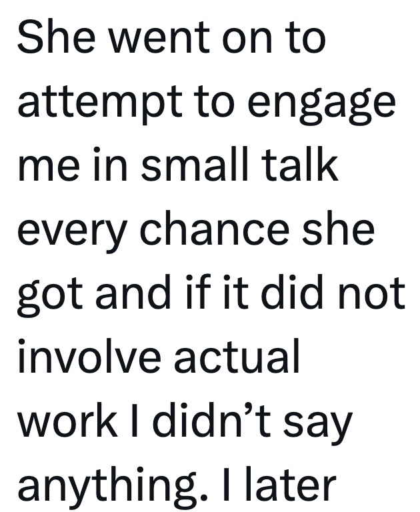This screenshot has height=512, width=420.
Task: Click the word "later" in last line
Action: click(x=293, y=485)
